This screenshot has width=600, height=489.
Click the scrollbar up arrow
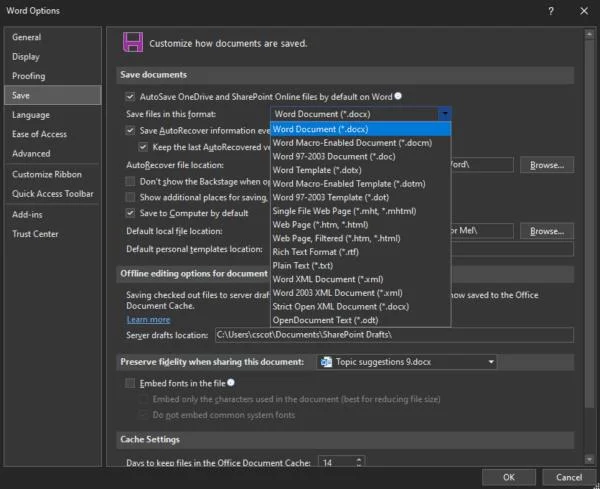point(589,35)
